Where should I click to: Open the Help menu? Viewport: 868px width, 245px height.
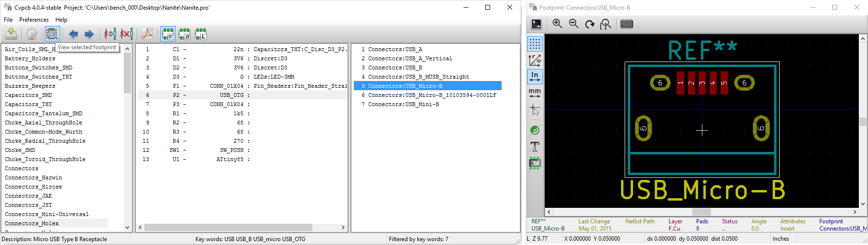(61, 20)
